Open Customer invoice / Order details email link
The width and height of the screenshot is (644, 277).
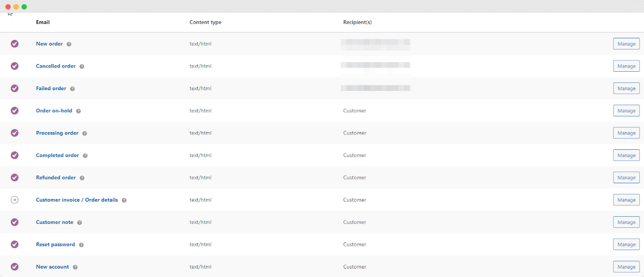pyautogui.click(x=77, y=200)
